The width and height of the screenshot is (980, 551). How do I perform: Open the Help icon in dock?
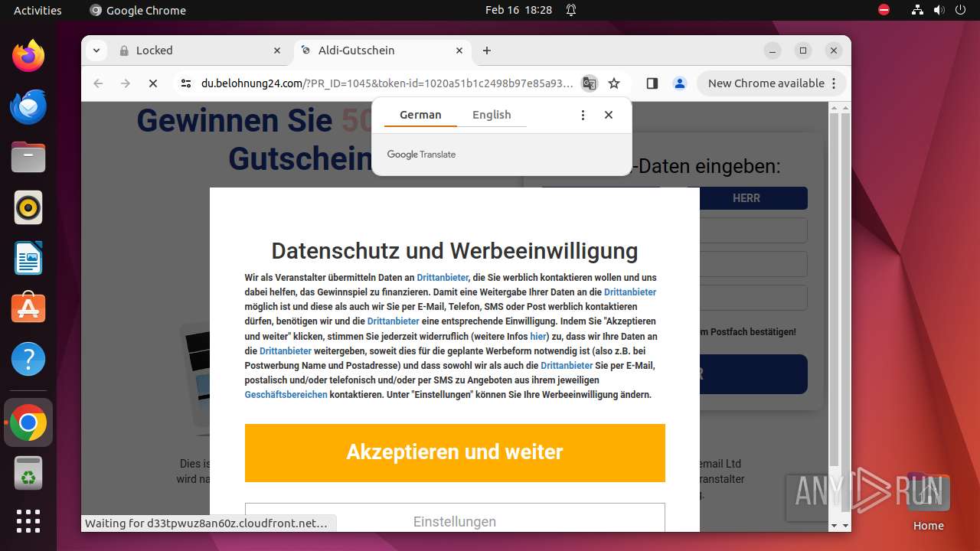pyautogui.click(x=28, y=359)
